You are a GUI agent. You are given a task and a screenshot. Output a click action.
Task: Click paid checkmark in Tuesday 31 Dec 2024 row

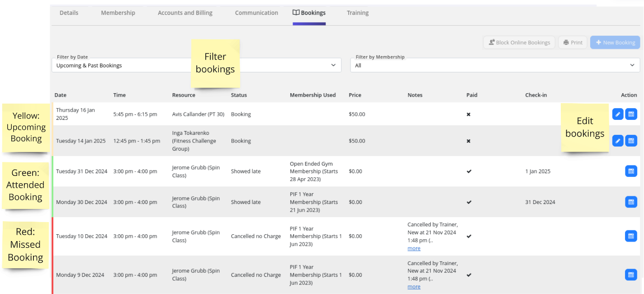pyautogui.click(x=469, y=171)
